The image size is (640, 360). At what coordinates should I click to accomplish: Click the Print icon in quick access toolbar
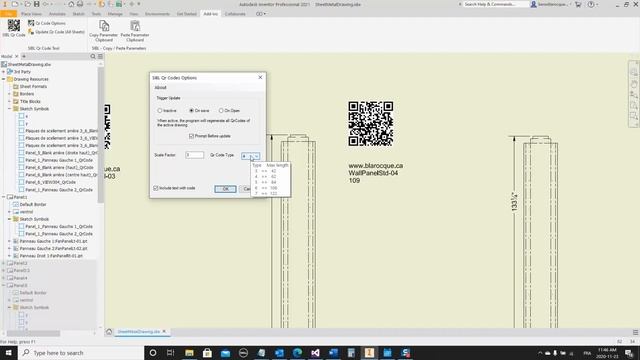tap(80, 4)
